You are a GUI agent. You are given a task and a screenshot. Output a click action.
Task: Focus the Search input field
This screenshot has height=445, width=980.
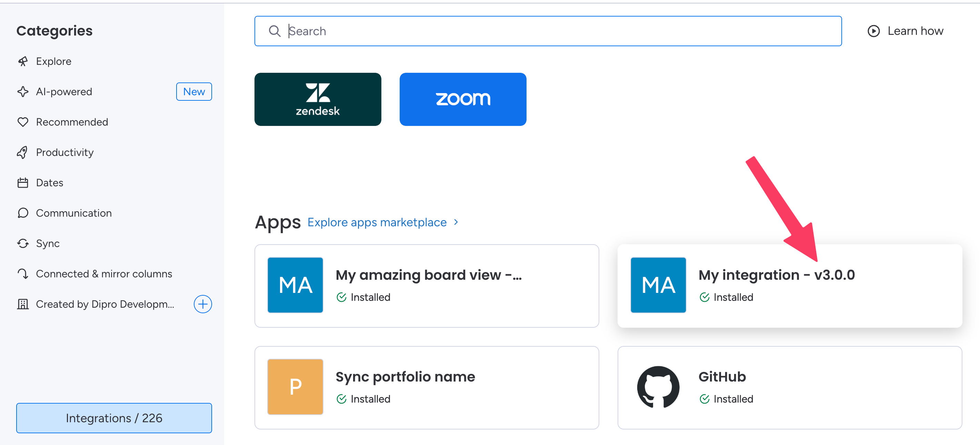[548, 31]
